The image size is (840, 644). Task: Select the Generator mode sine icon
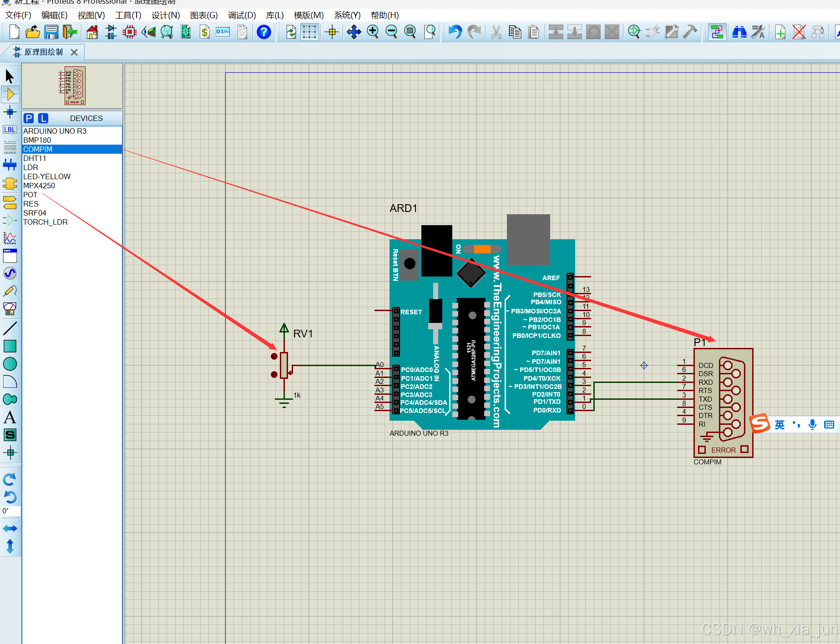(10, 273)
